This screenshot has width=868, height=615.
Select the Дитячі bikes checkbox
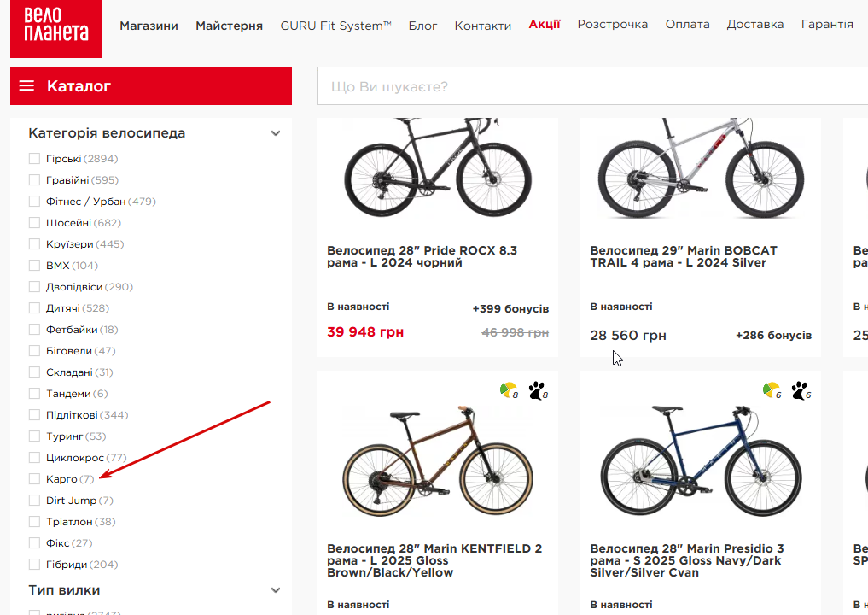34,308
